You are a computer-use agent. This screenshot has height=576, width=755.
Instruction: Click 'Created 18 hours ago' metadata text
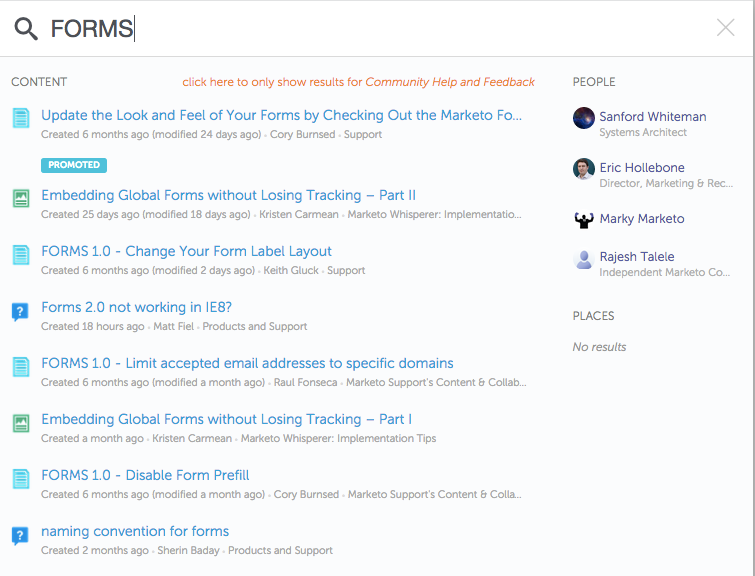pyautogui.click(x=92, y=327)
